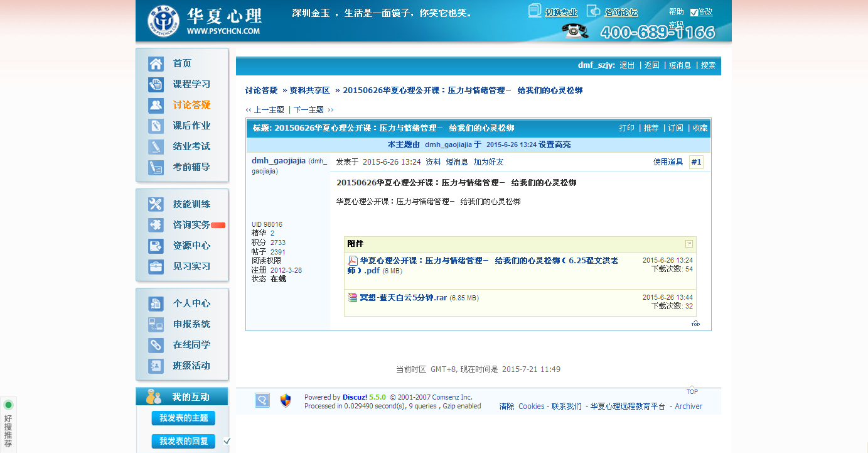Click the PDF attachment file icon
This screenshot has width=868, height=453.
(353, 261)
